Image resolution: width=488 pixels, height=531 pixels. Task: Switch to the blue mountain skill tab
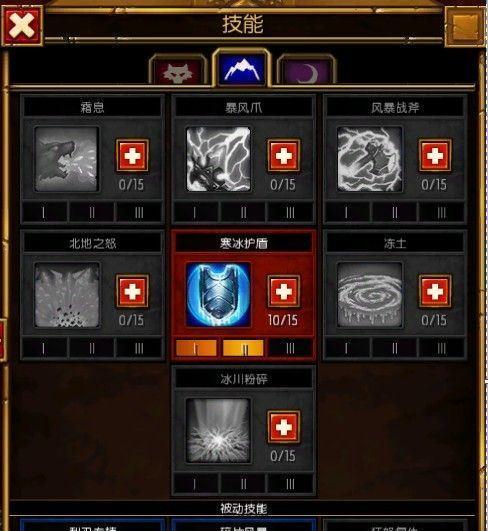(x=242, y=69)
